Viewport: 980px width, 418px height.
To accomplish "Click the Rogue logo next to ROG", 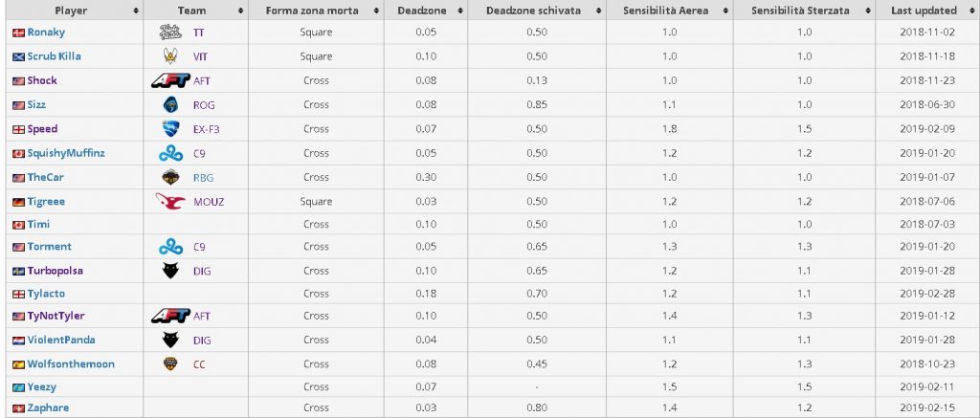I will pyautogui.click(x=170, y=105).
